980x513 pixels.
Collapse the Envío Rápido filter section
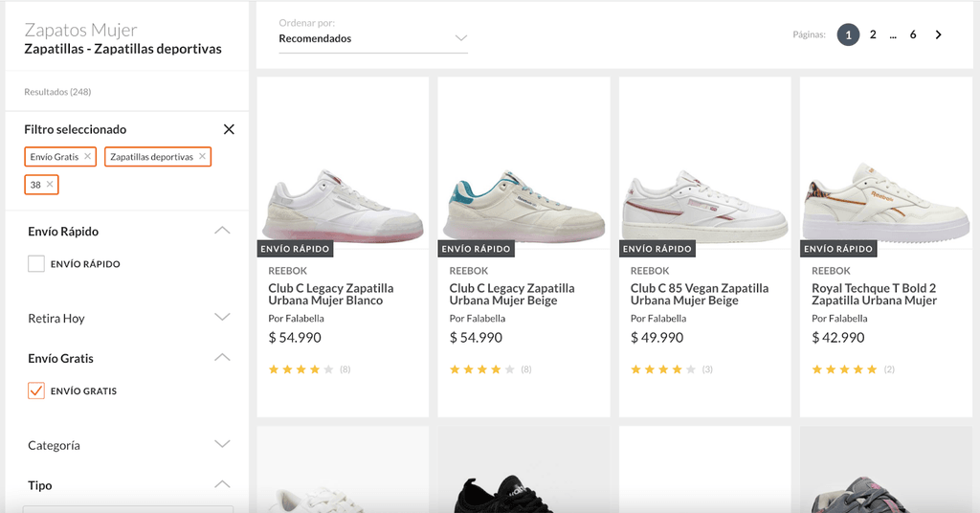(x=222, y=231)
